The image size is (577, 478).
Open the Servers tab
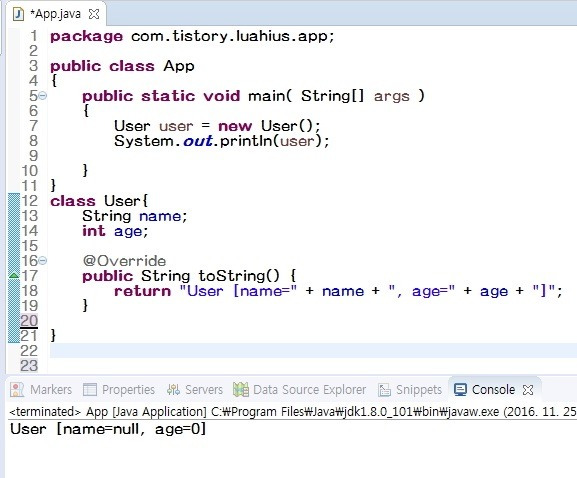pyautogui.click(x=195, y=389)
